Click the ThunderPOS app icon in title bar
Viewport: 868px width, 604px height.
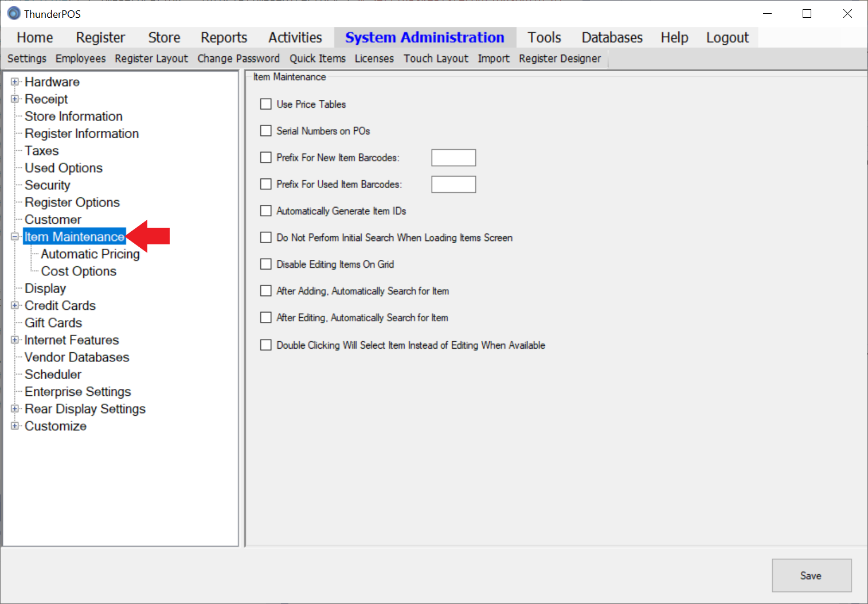14,13
